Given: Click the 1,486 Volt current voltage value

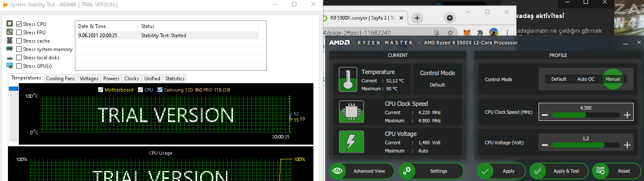Looking at the screenshot, I should click(429, 143).
